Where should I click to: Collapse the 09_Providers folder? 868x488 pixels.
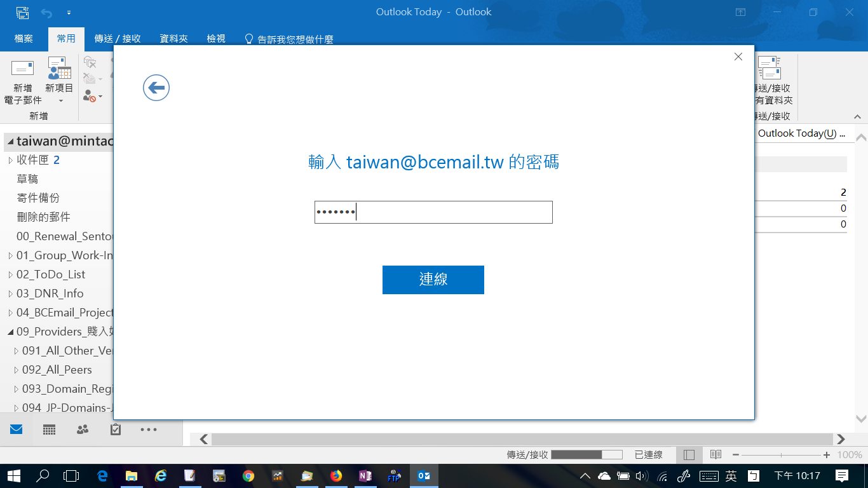[x=10, y=332]
